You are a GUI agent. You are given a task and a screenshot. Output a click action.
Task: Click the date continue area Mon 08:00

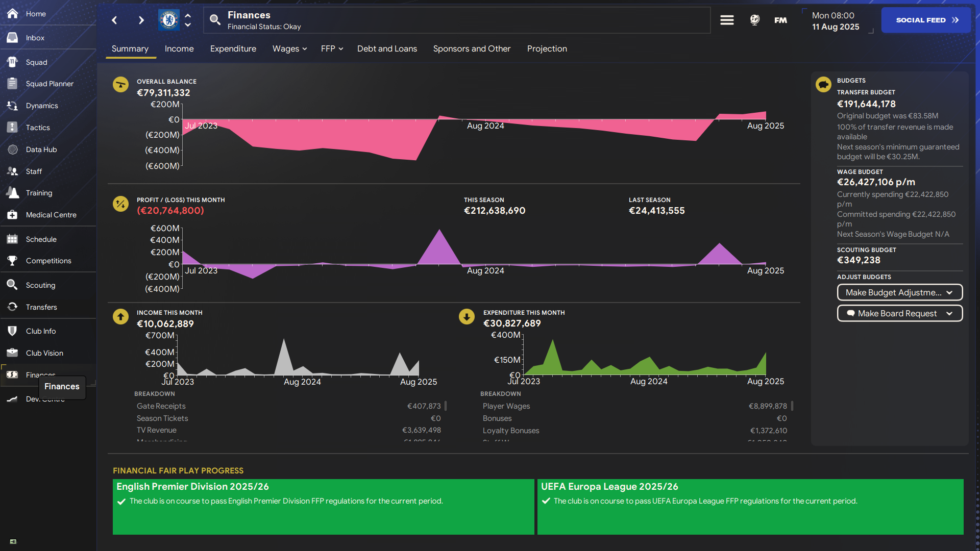point(836,21)
